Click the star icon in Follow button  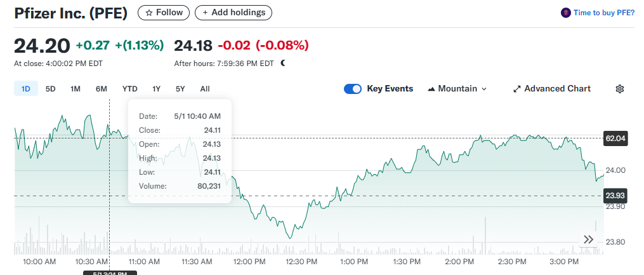tap(149, 13)
